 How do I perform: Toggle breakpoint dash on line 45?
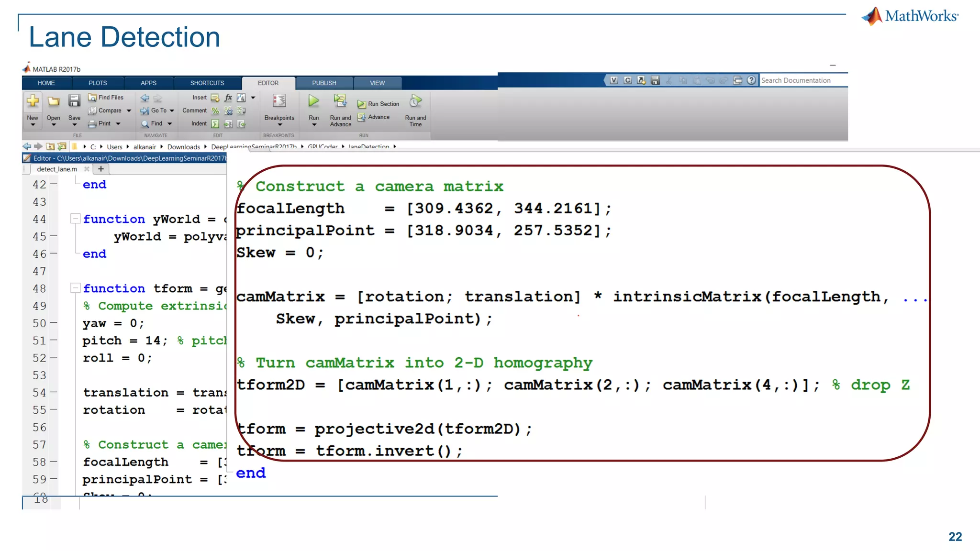pos(53,236)
